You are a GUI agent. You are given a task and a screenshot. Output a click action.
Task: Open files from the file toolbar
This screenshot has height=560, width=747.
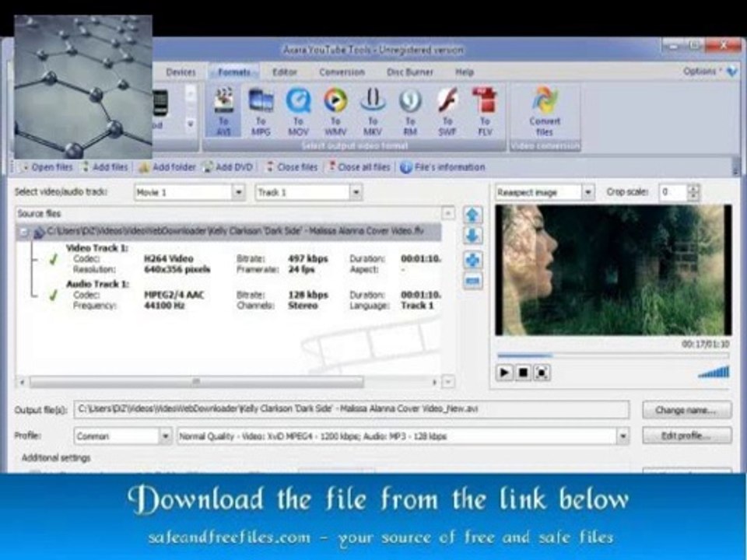[x=46, y=167]
